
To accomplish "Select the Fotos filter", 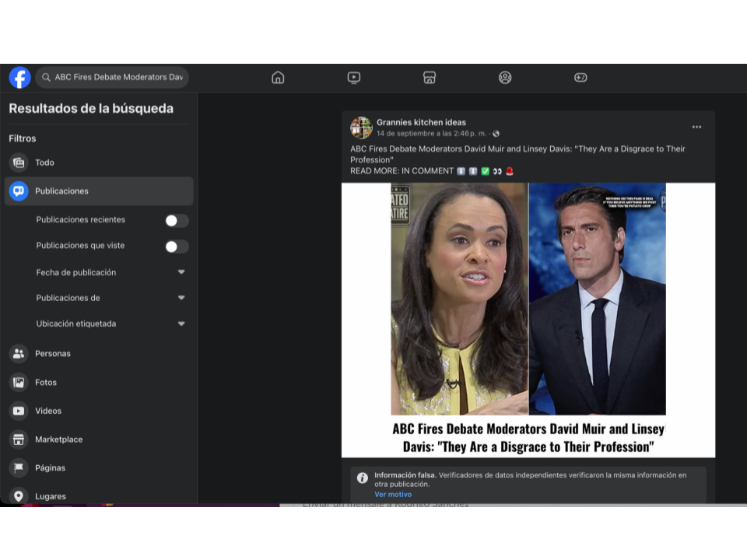I will [x=99, y=382].
